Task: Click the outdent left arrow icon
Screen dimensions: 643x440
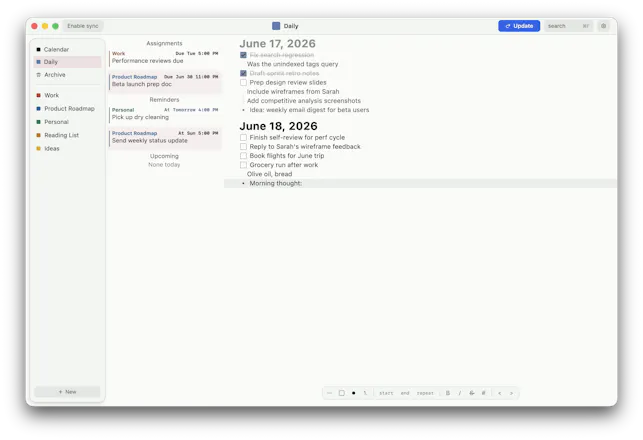Action: [x=499, y=393]
